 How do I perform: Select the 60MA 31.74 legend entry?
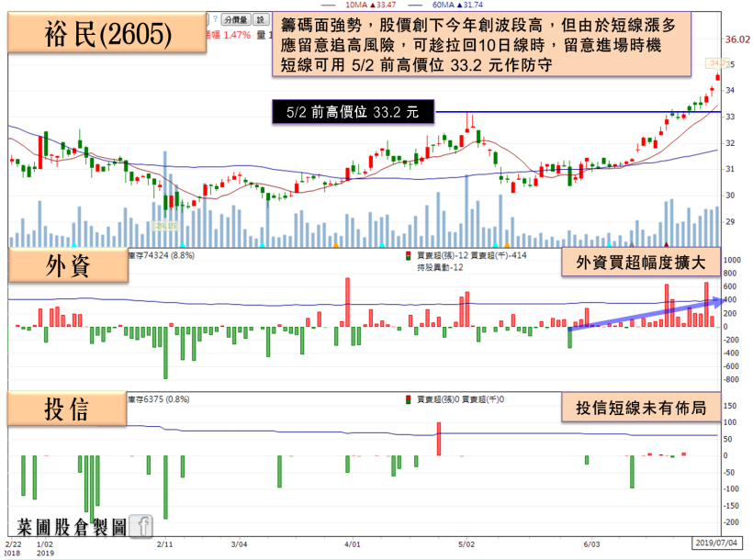[445, 5]
